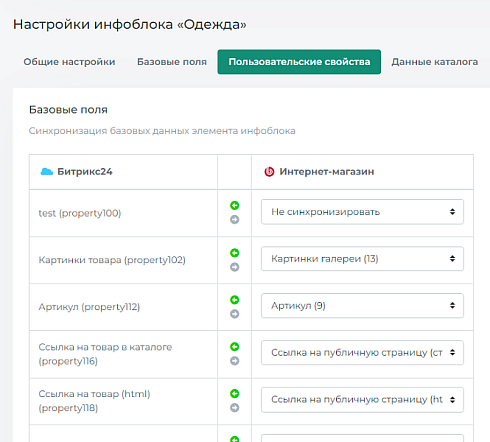The height and width of the screenshot is (442, 490).
Task: Click green left arrow for Артикул (property112)
Action: pos(235,300)
